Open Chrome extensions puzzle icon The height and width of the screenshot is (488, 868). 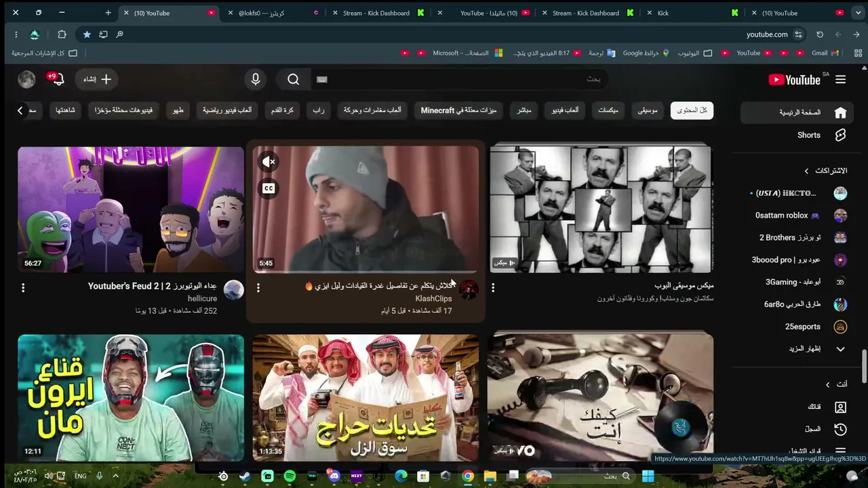coord(62,35)
